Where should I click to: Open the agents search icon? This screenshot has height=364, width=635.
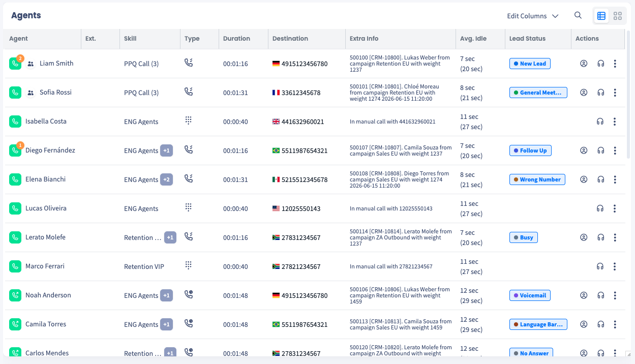point(578,15)
